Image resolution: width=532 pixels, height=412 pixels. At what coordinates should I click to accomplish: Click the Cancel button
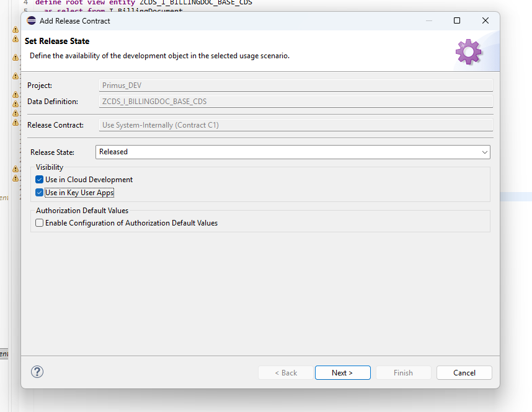click(x=464, y=373)
